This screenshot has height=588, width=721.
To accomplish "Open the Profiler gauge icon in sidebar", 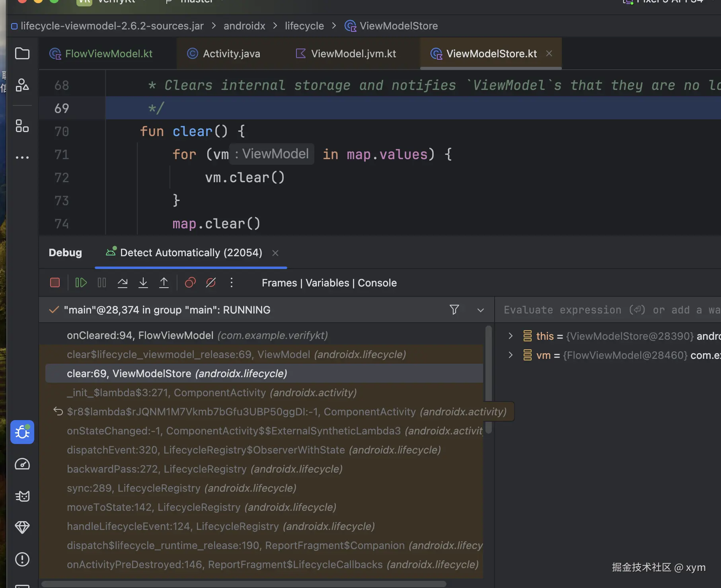I will [22, 464].
